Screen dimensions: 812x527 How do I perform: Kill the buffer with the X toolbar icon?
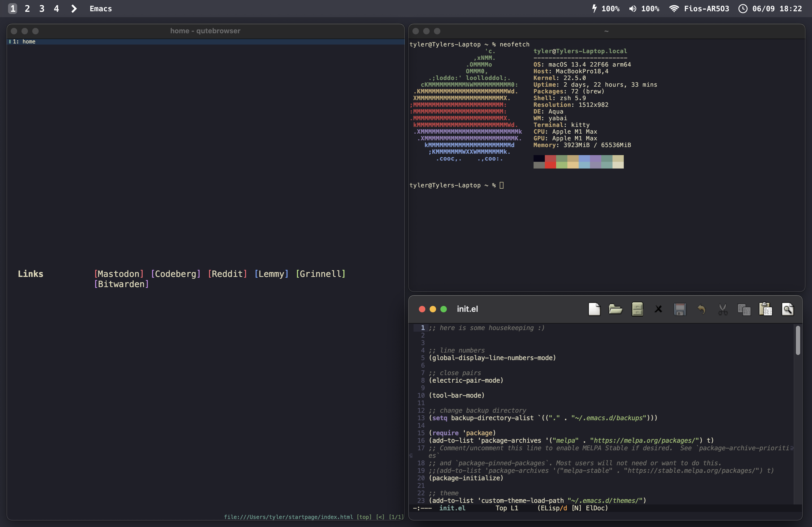pos(658,309)
